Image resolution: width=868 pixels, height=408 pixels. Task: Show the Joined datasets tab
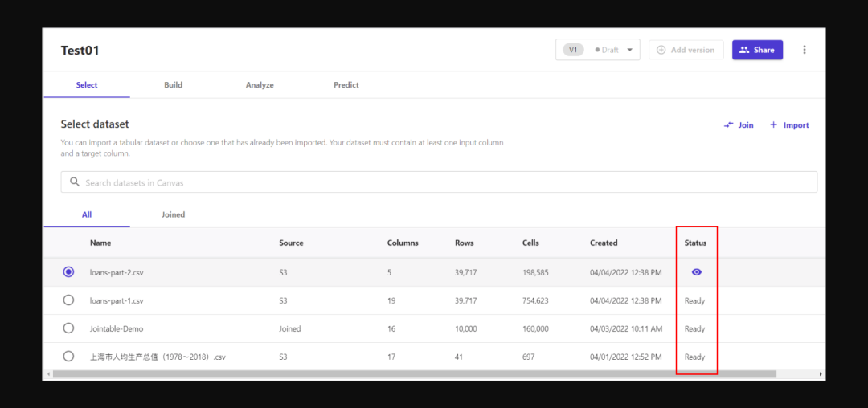174,214
